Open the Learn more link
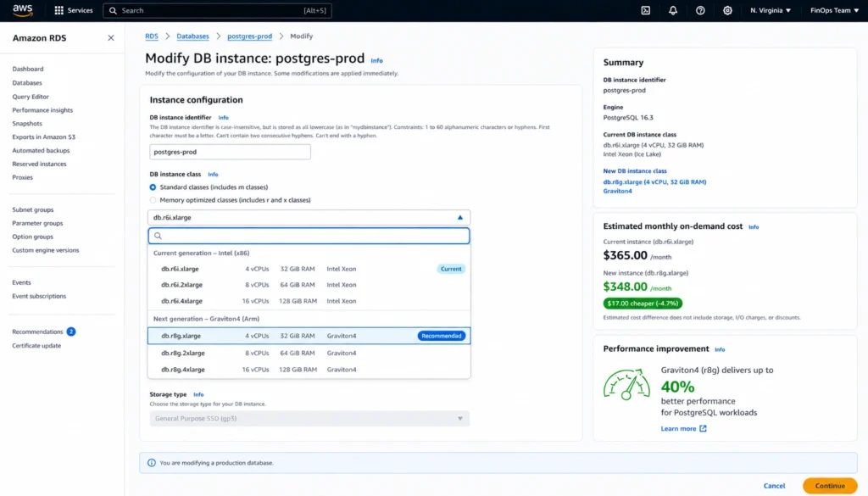 click(x=678, y=428)
